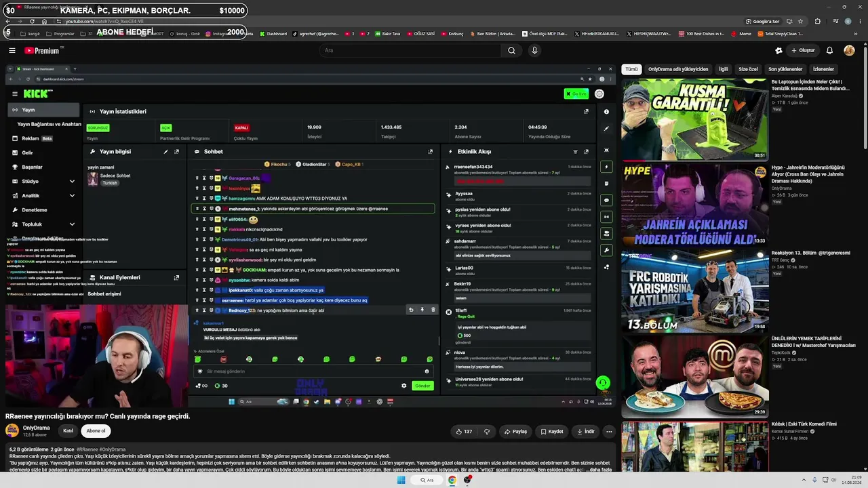Open the YouTube guide hamburger menu
The height and width of the screenshot is (488, 868).
point(12,50)
